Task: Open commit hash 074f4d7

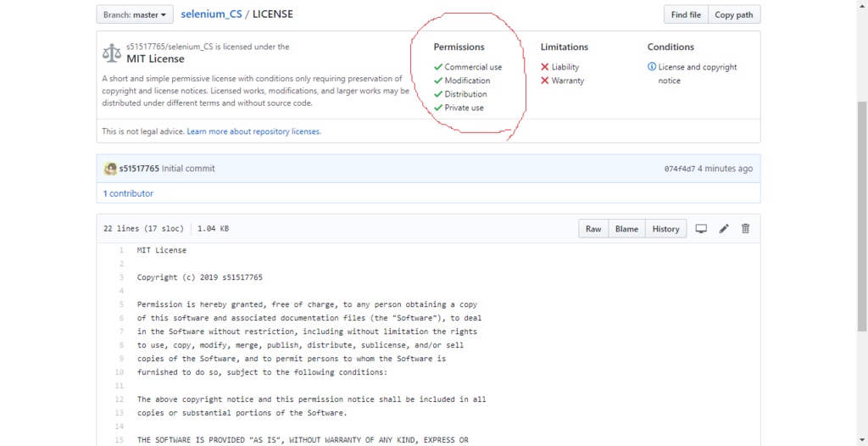Action: [679, 169]
